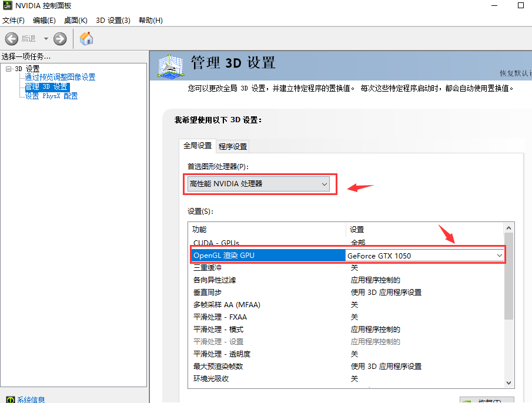
Task: Select 通过预览调整图像设置 in the tree
Action: [60, 78]
